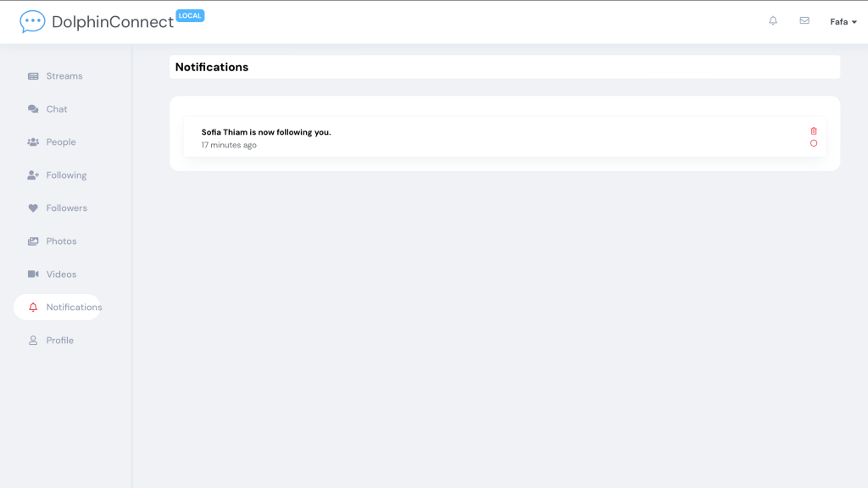The width and height of the screenshot is (868, 488).
Task: Go to Streams in the sidebar
Action: [x=64, y=76]
